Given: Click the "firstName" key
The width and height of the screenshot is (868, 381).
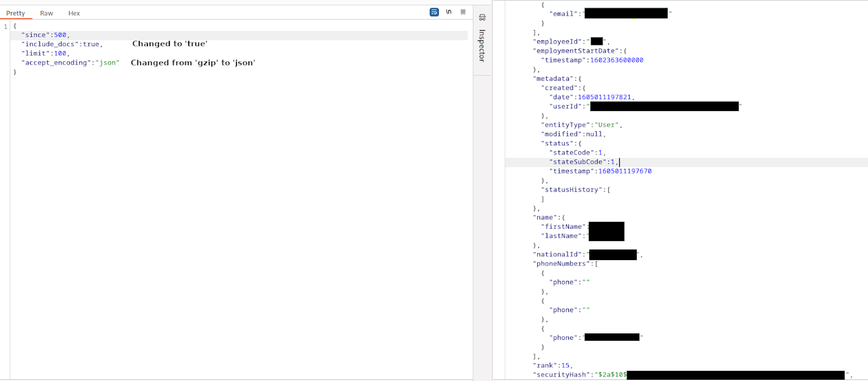Looking at the screenshot, I should (x=563, y=227).
